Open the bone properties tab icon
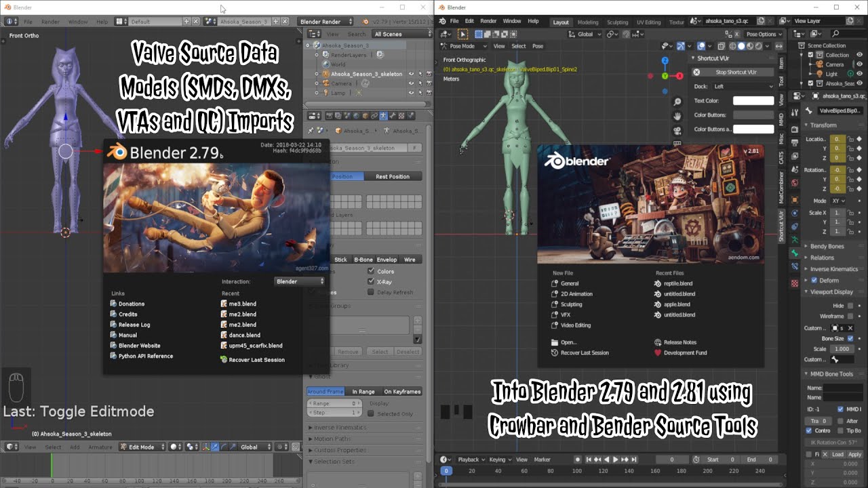Viewport: 868px width, 488px height. [795, 253]
